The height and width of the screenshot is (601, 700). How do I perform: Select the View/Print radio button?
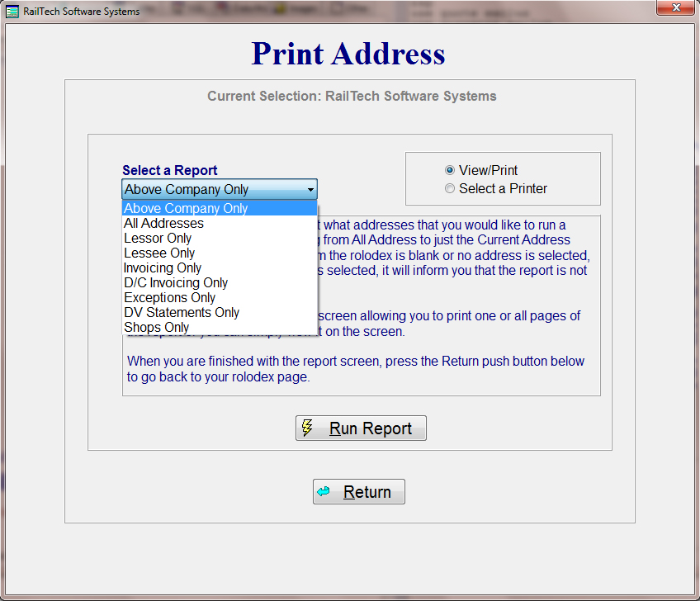pyautogui.click(x=450, y=170)
